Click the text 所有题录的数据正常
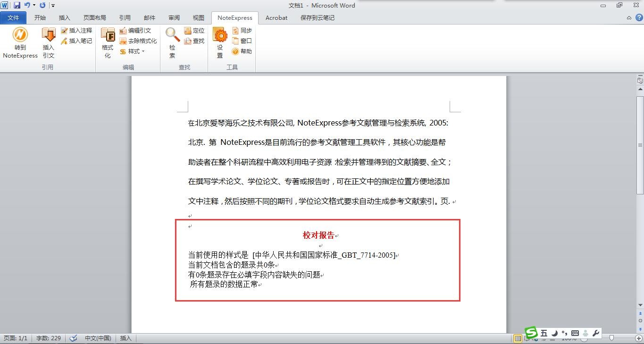 coord(224,285)
